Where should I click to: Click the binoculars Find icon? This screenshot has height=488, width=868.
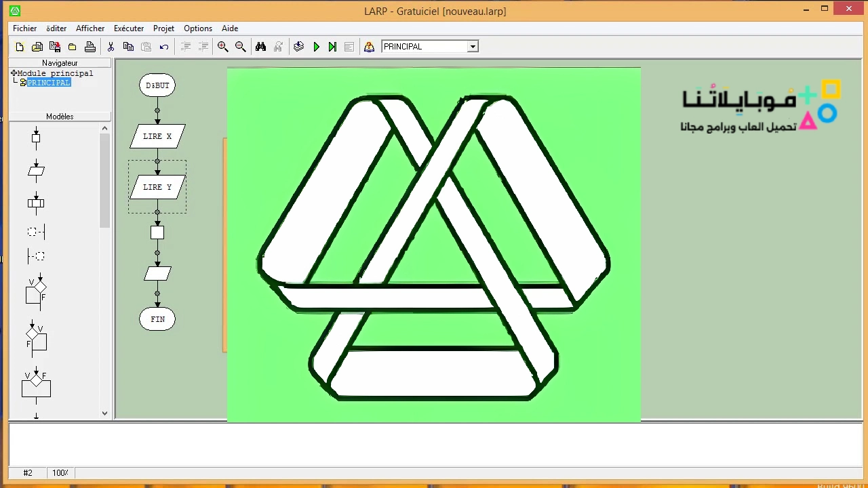click(260, 47)
